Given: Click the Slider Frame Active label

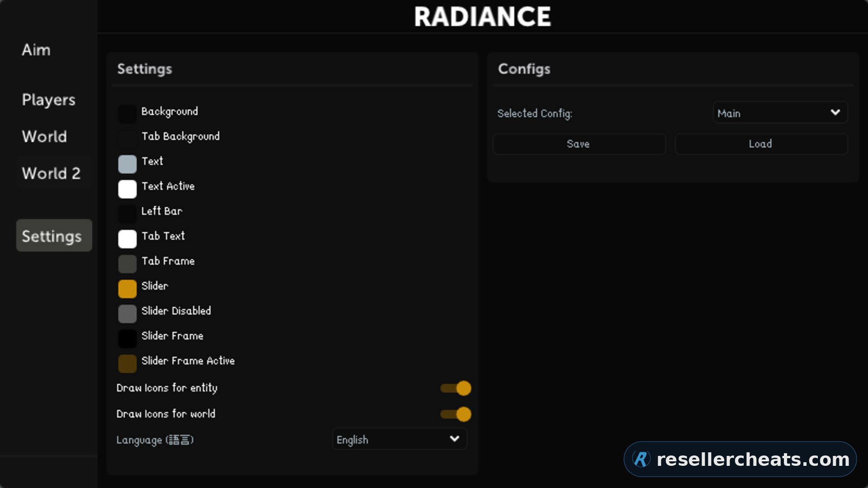Looking at the screenshot, I should 188,361.
